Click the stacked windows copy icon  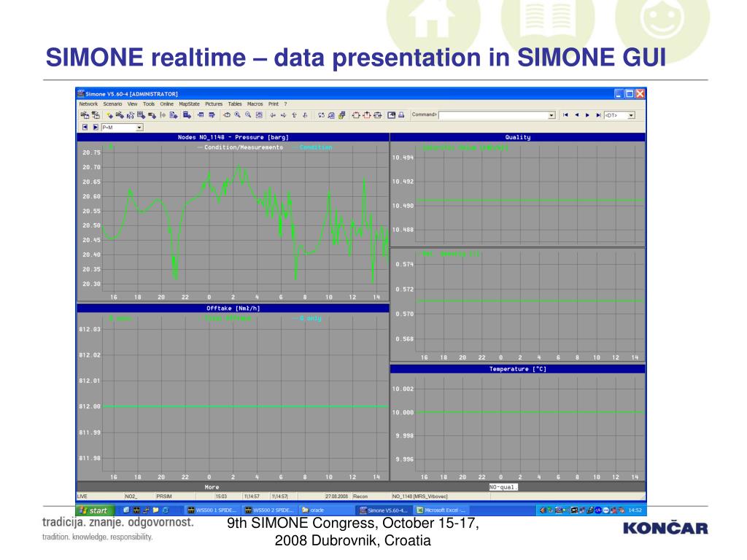coord(342,115)
